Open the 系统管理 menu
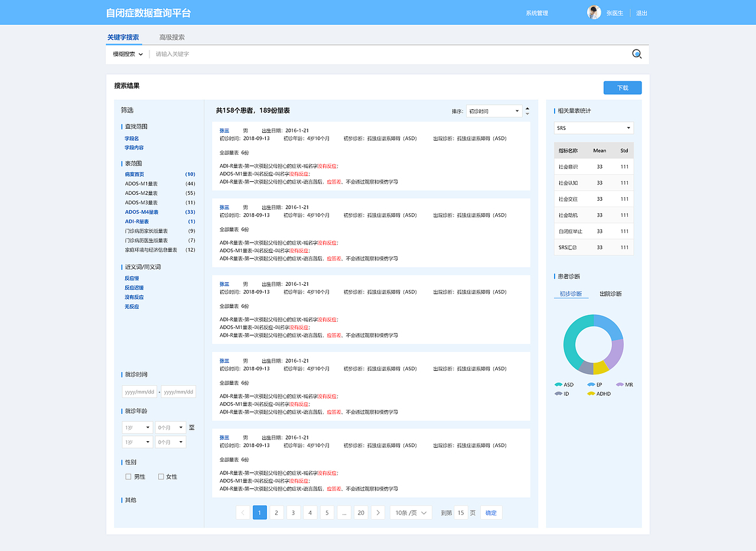 pos(537,13)
